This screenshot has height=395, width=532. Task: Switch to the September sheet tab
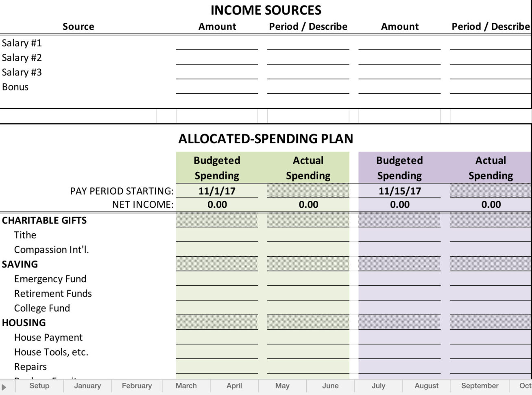pos(479,386)
